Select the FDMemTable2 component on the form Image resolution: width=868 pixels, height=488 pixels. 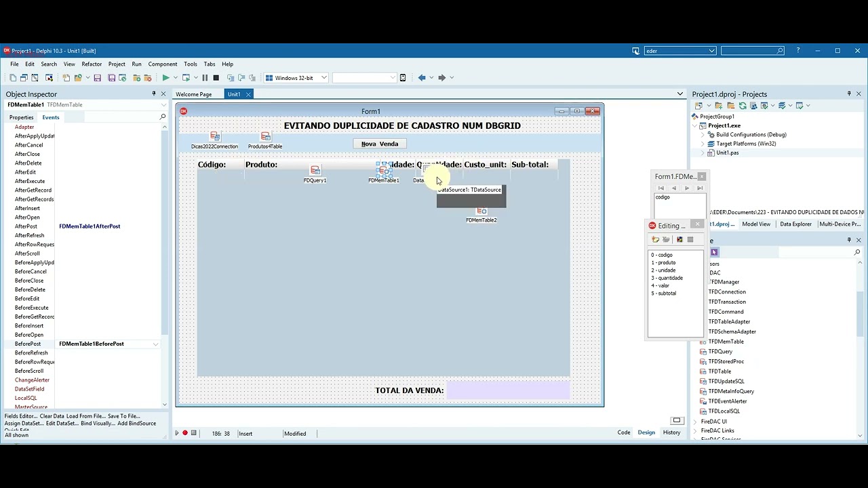point(481,211)
